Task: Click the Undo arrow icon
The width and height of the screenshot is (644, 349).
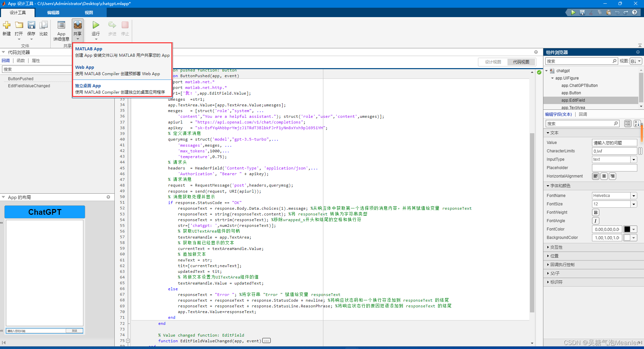Action: tap(617, 12)
